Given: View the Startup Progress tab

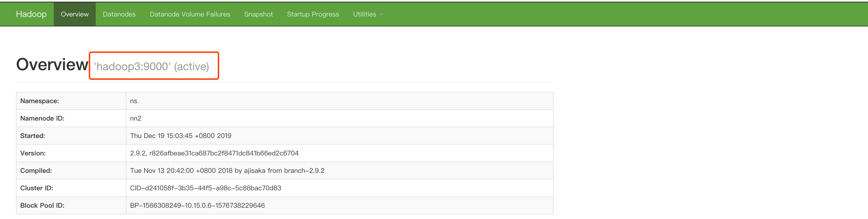Looking at the screenshot, I should 313,14.
